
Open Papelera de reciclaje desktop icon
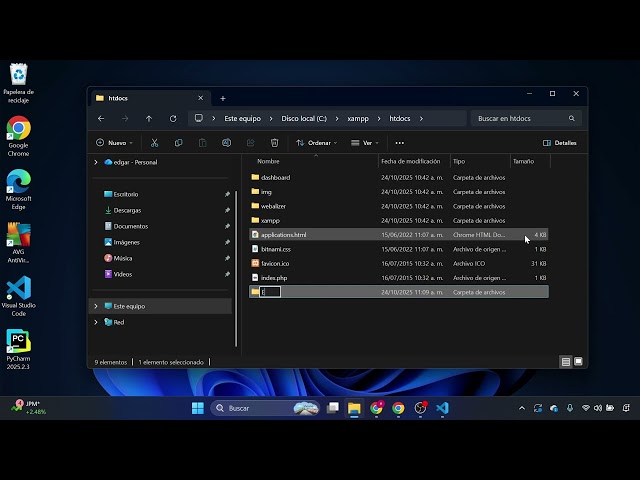(18, 83)
